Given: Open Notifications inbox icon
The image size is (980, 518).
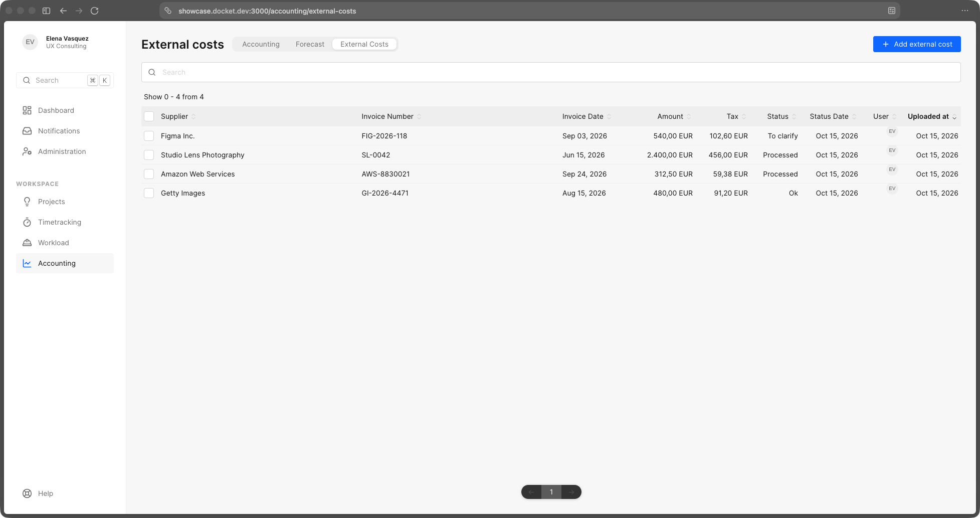Looking at the screenshot, I should 27,131.
